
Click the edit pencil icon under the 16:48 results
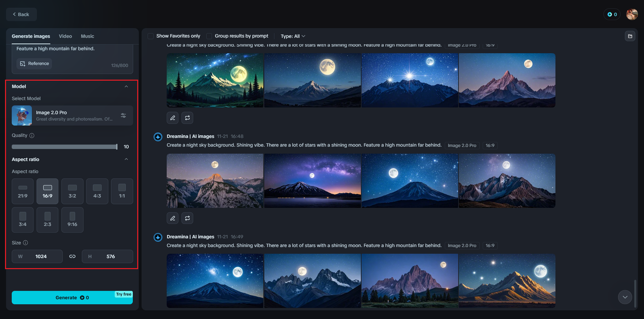[x=173, y=218]
